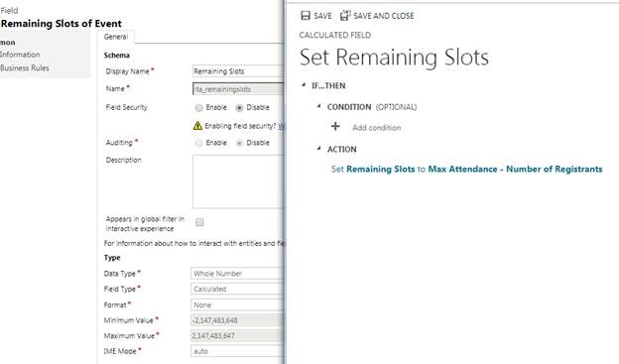Image resolution: width=619 pixels, height=364 pixels.
Task: Open the Field Type dropdown
Action: pos(237,289)
